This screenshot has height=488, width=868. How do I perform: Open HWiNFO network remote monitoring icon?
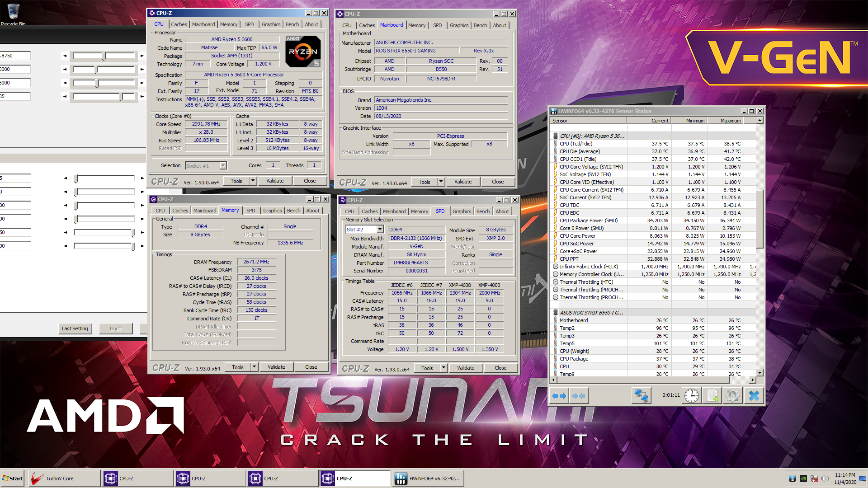[641, 396]
